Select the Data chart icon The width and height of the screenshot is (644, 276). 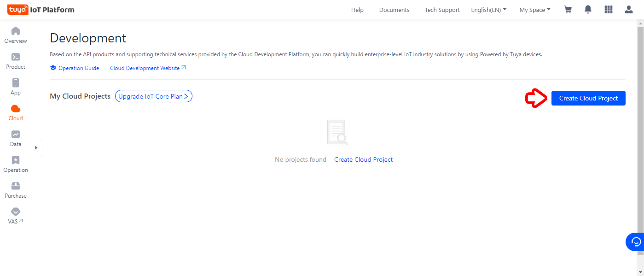[16, 135]
